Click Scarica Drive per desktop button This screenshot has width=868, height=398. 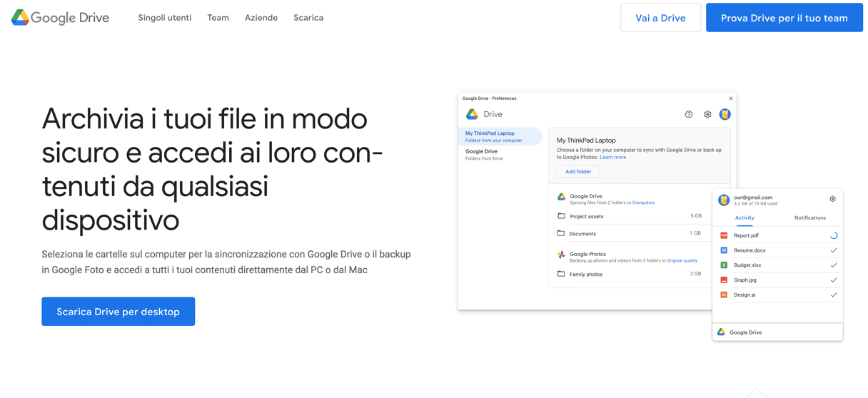118,312
